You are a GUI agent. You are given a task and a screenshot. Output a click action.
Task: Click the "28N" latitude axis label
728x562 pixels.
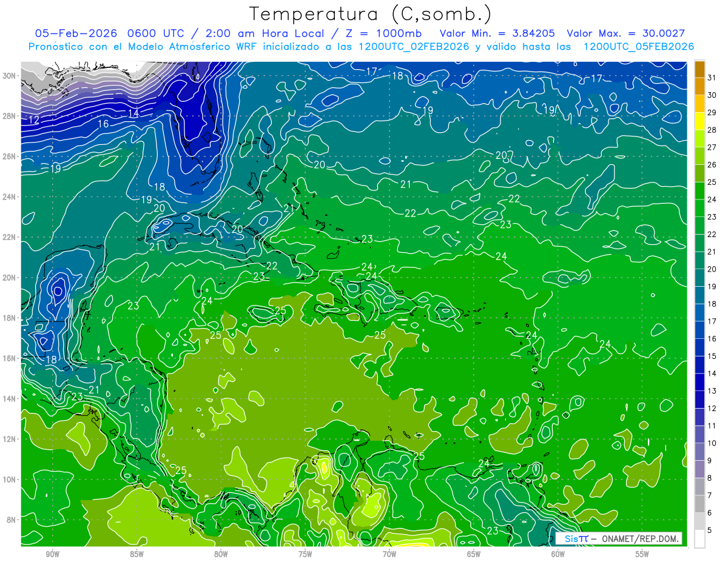(x=10, y=116)
